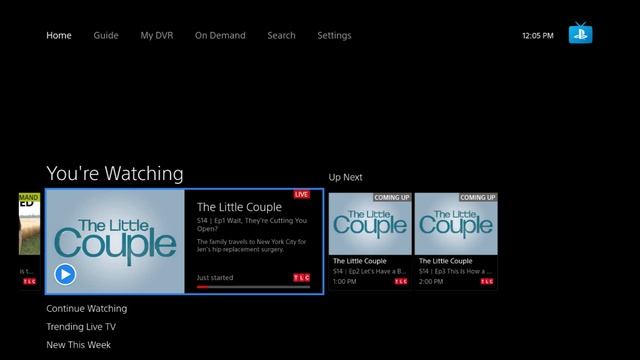
Task: Click 'Just started' status text
Action: [215, 278]
